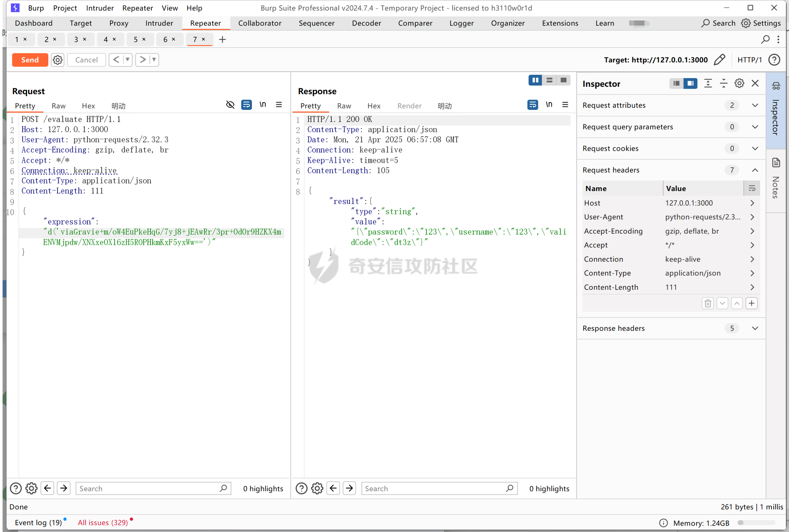789x532 pixels.
Task: Toggle hide non-printable characters in Request
Action: click(x=230, y=105)
